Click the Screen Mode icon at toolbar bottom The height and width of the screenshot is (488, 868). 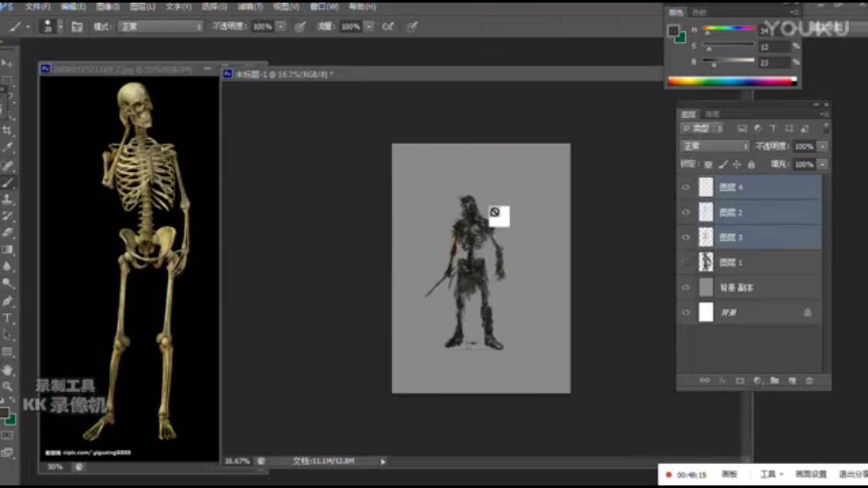[x=7, y=452]
